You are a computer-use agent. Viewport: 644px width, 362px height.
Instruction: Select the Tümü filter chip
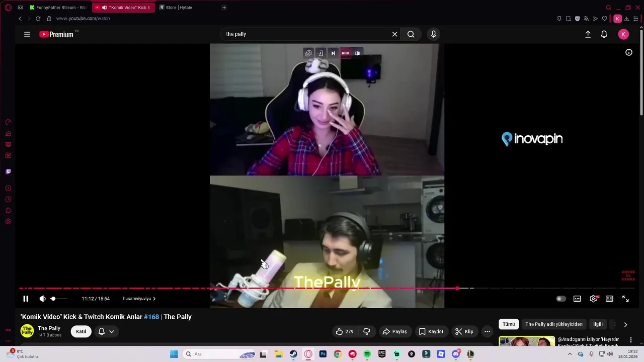[509, 324]
